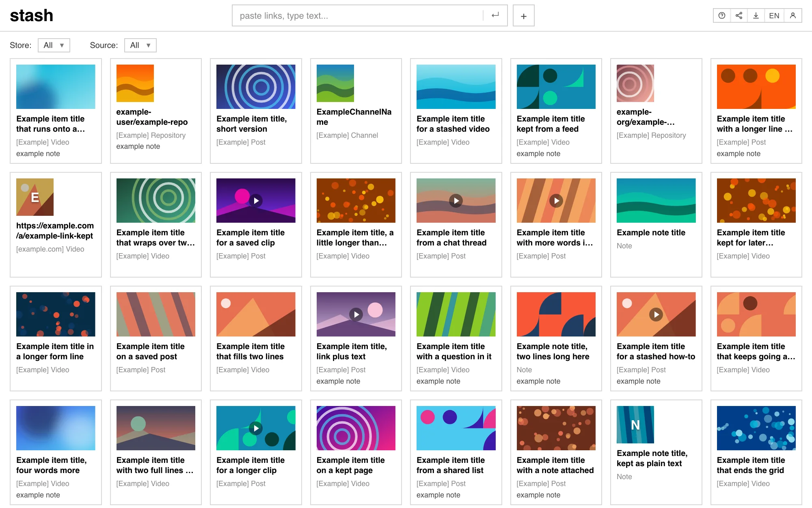Click the share icon in the header

click(x=739, y=15)
